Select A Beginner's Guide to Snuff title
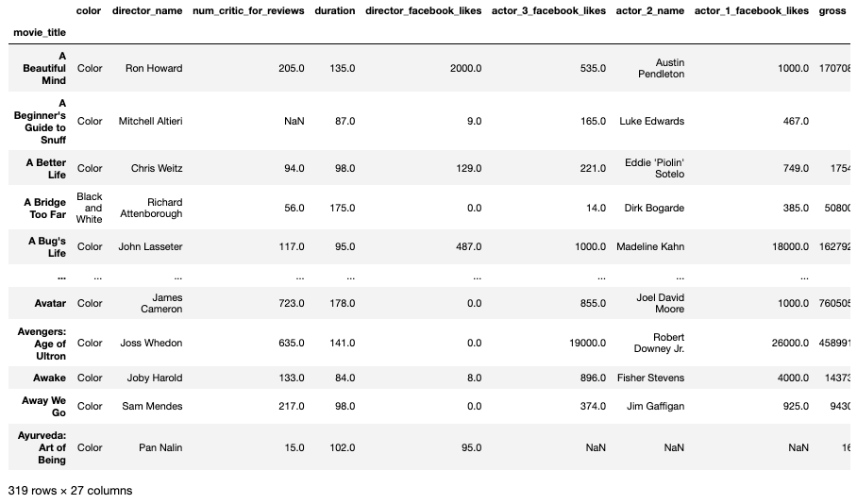857x504 pixels. 40,122
